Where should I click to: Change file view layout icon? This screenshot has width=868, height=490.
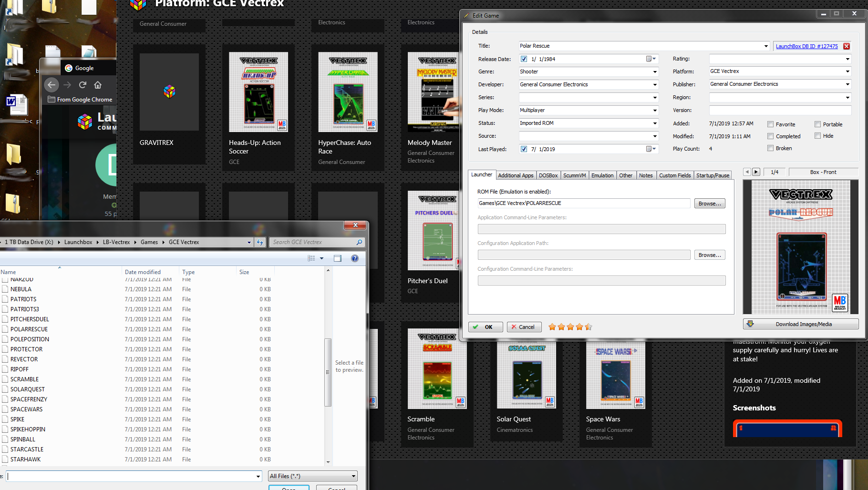pos(311,258)
